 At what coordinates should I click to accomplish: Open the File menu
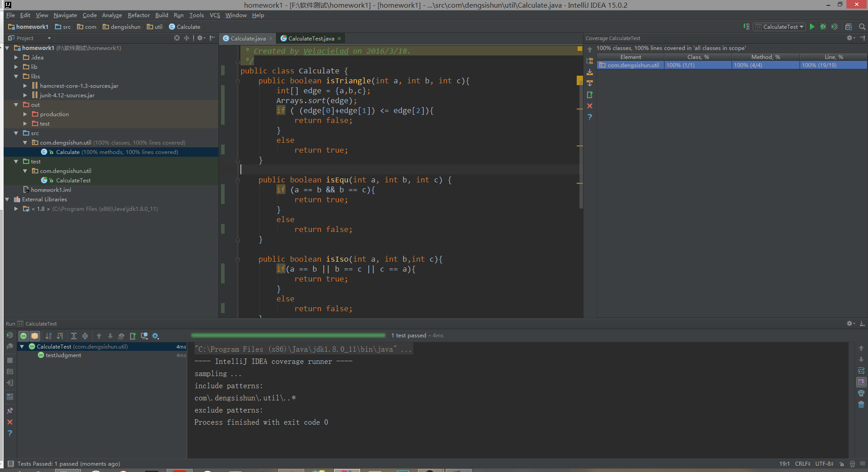pos(10,15)
